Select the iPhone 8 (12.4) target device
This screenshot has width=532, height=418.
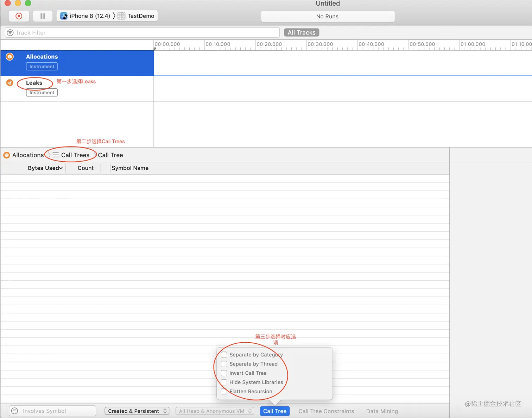[x=90, y=16]
